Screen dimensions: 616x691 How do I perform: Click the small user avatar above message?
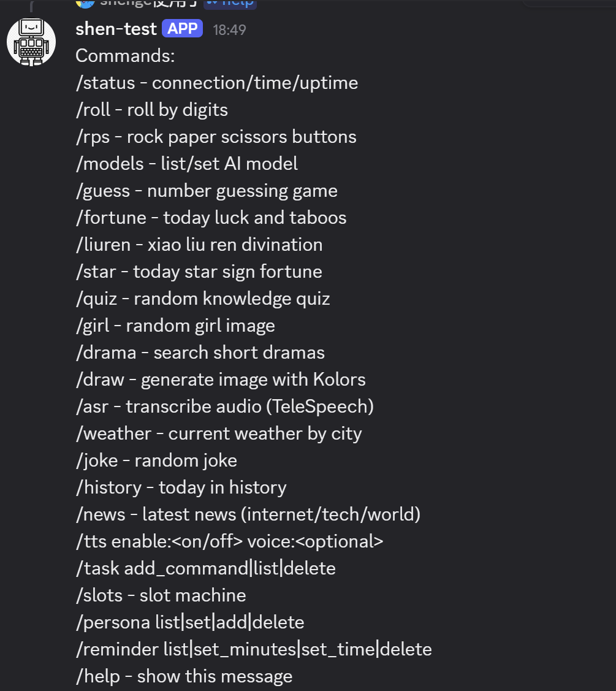point(85,2)
